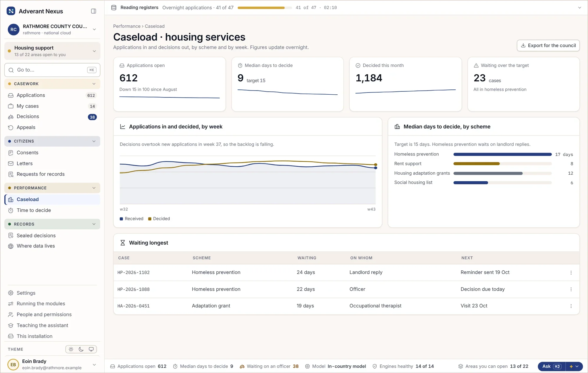Click the EB user avatar
Image resolution: width=588 pixels, height=373 pixels.
click(x=13, y=364)
